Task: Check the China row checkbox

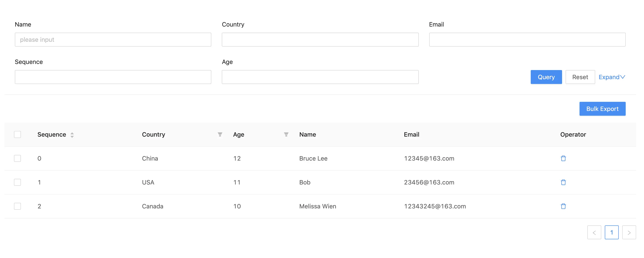Action: tap(17, 158)
